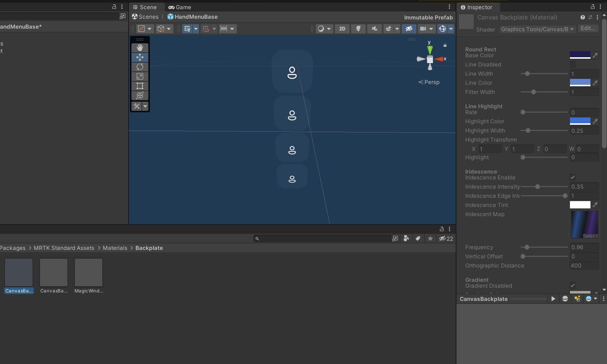Switch Scene view to 2D mode

(342, 29)
